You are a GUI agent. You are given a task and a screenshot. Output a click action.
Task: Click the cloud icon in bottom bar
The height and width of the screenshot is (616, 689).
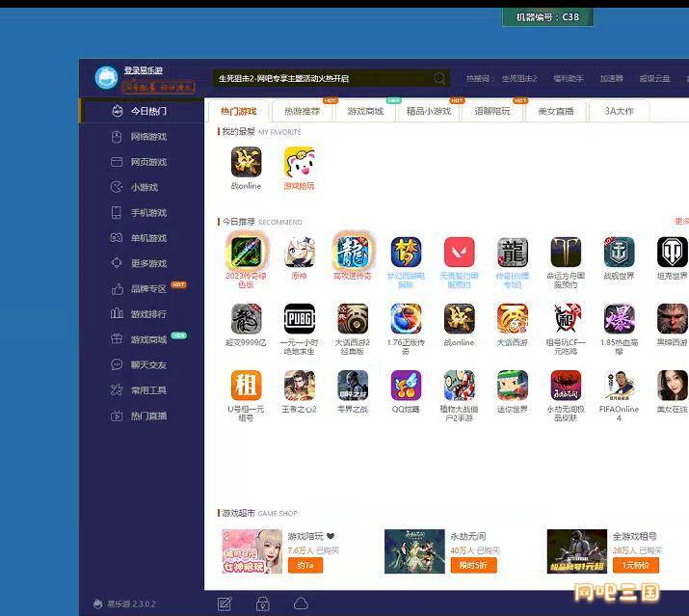[x=301, y=603]
